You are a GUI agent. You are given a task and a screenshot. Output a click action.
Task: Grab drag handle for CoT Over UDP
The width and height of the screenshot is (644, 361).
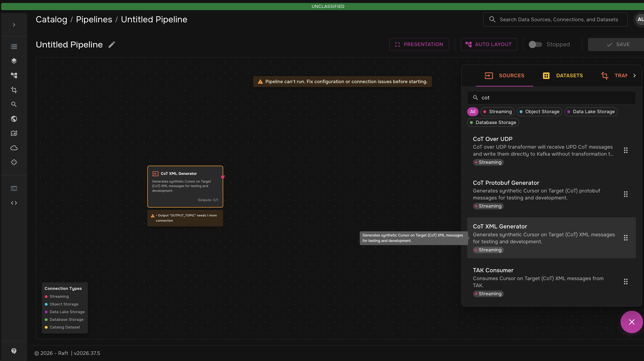click(625, 150)
